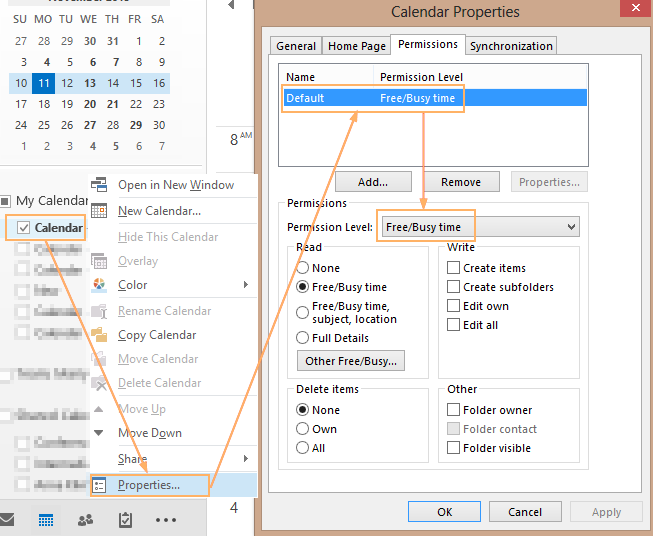The image size is (653, 536).
Task: Click the Overlay calendar icon
Action: 99,261
